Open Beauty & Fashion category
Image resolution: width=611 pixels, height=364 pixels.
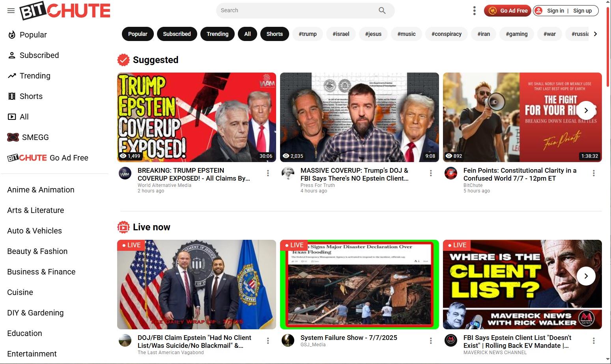tap(37, 251)
